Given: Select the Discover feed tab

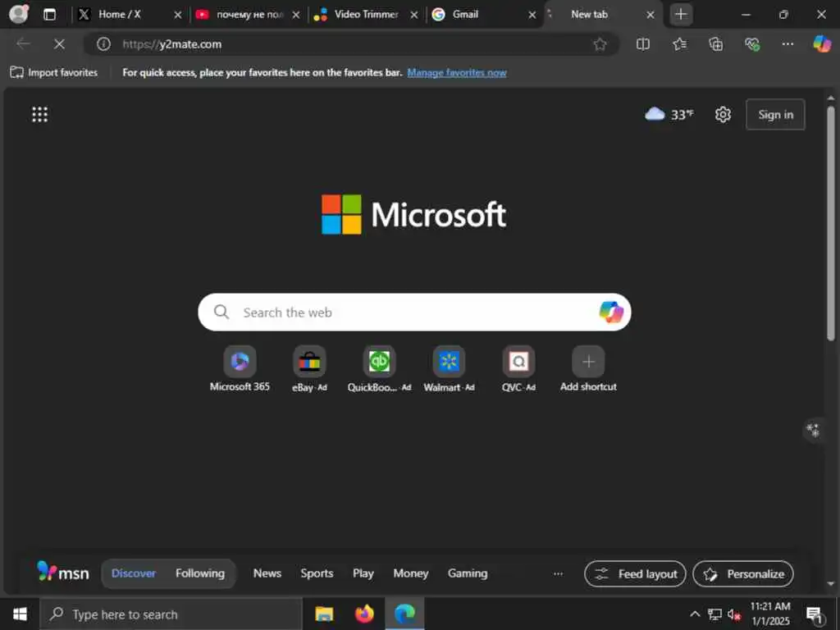Looking at the screenshot, I should (134, 573).
